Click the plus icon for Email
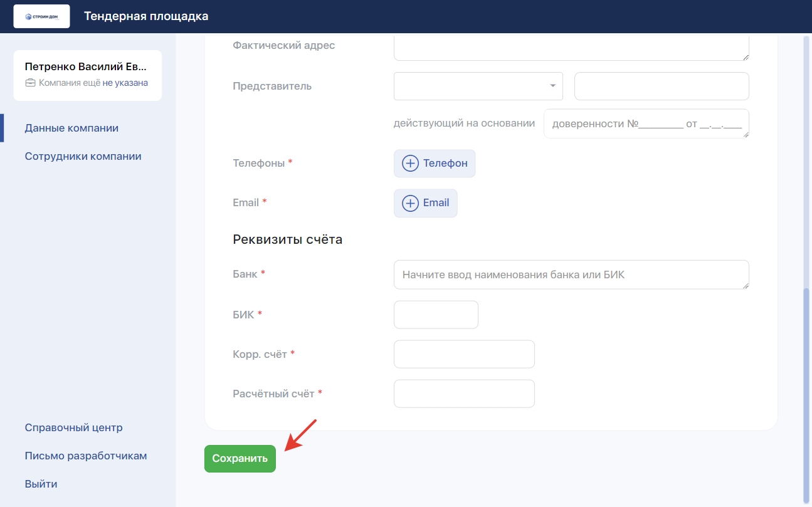This screenshot has height=507, width=812. click(410, 203)
